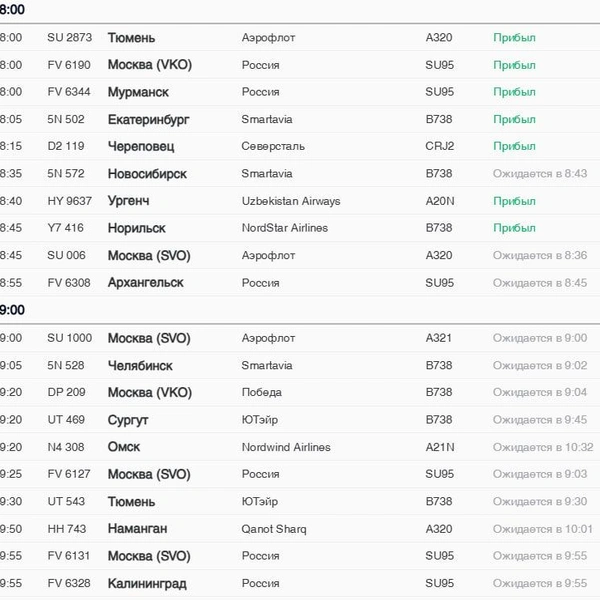Click flight SU 006 from Москва (SVO)

[x=300, y=255]
